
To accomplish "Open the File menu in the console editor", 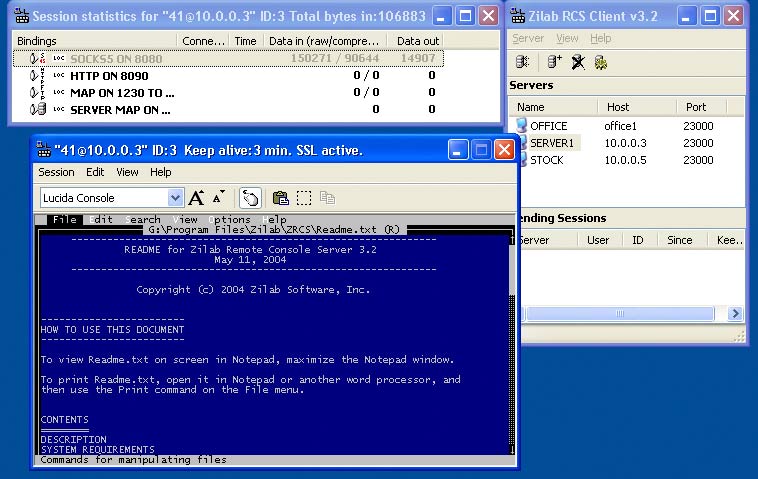I will (65, 219).
